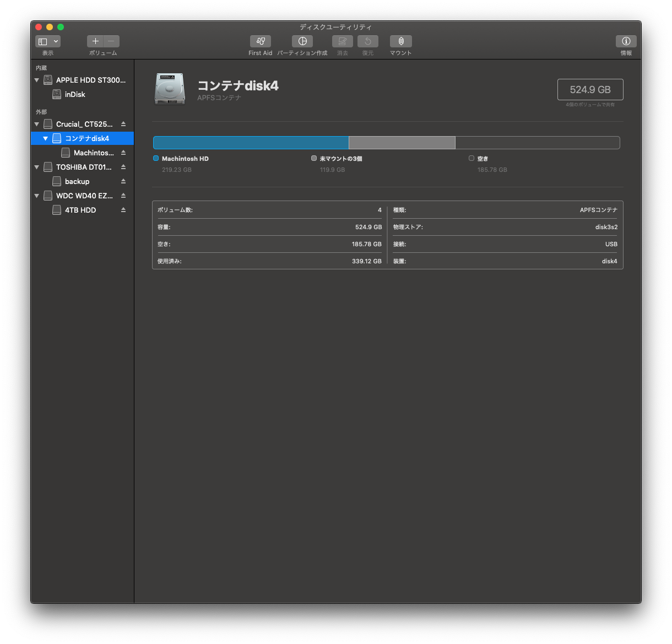
Task: Select Crucial_CT525 external disk
Action: click(83, 124)
